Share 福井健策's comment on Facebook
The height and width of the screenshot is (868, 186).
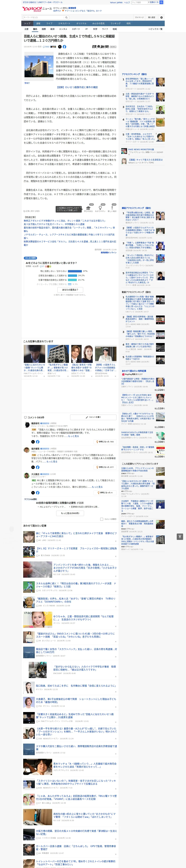pyautogui.click(x=38, y=467)
